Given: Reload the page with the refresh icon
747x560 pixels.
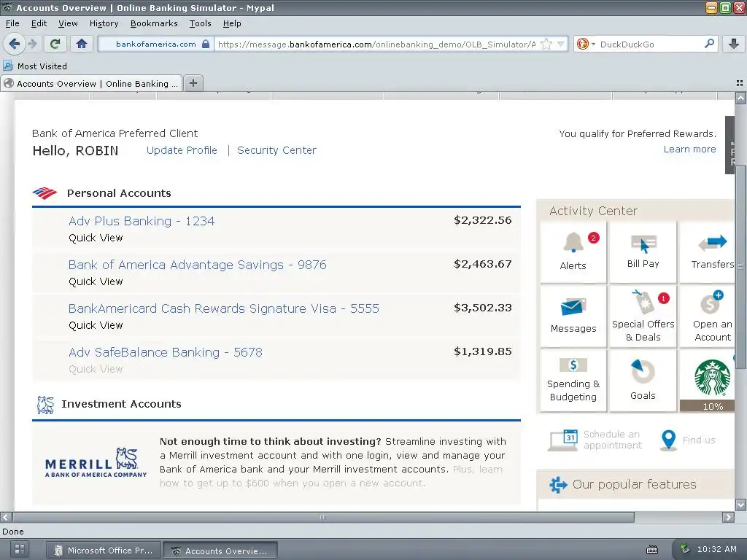Looking at the screenshot, I should click(x=55, y=44).
